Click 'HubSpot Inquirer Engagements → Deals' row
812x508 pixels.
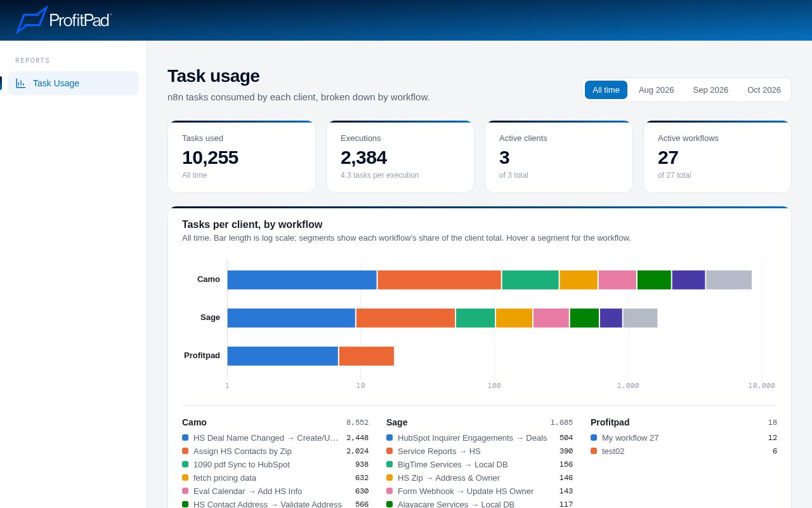click(x=480, y=438)
